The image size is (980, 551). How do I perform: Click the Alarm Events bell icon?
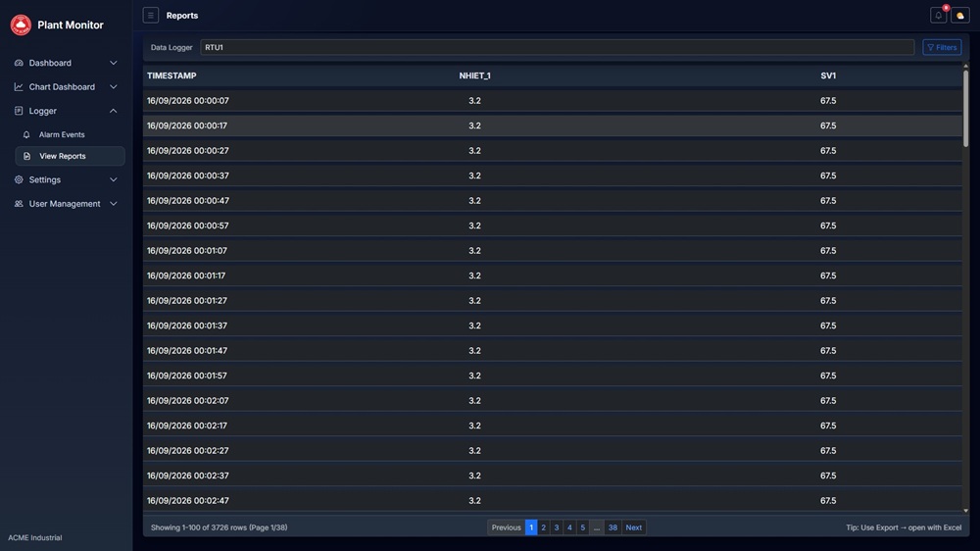click(x=26, y=134)
